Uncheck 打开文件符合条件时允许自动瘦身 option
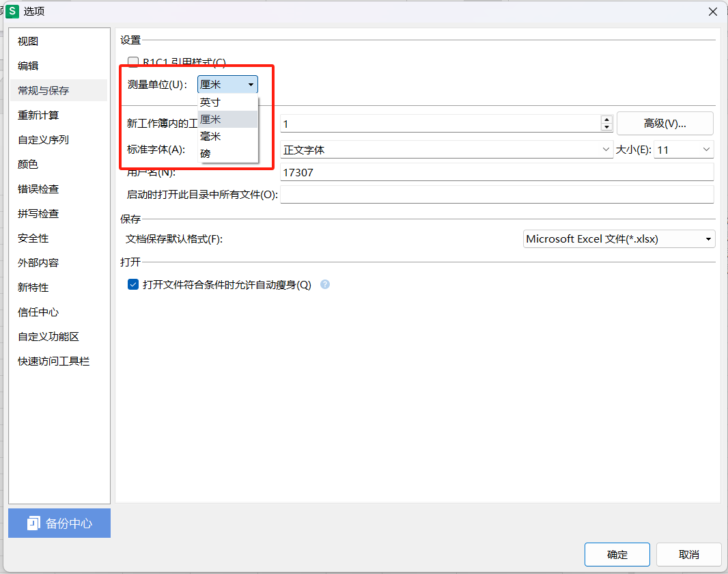Image resolution: width=728 pixels, height=574 pixels. pos(133,285)
